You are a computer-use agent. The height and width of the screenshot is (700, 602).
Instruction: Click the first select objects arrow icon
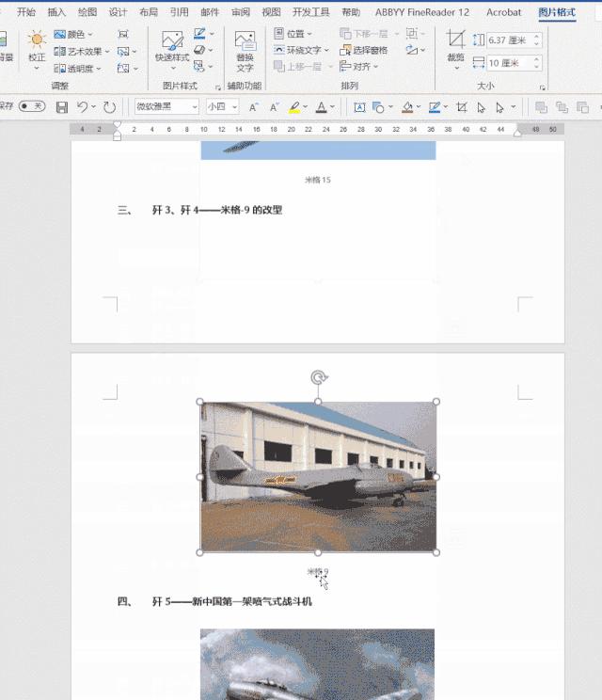pos(481,107)
